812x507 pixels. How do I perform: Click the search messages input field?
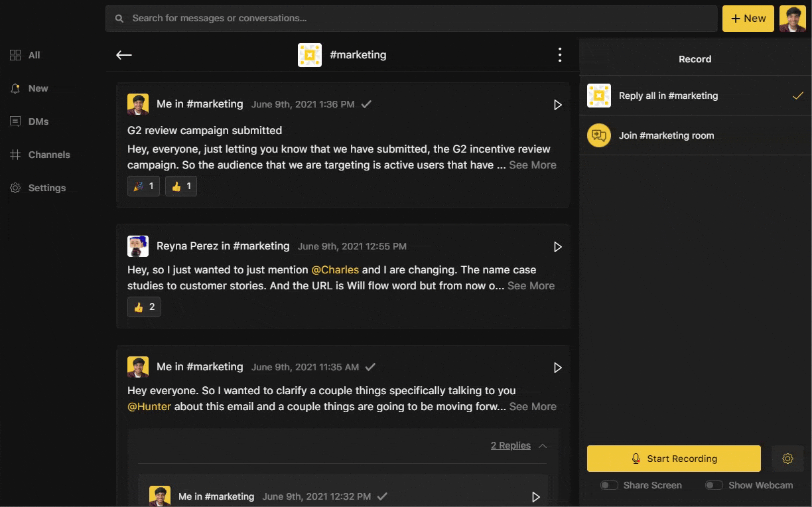pyautogui.click(x=411, y=19)
